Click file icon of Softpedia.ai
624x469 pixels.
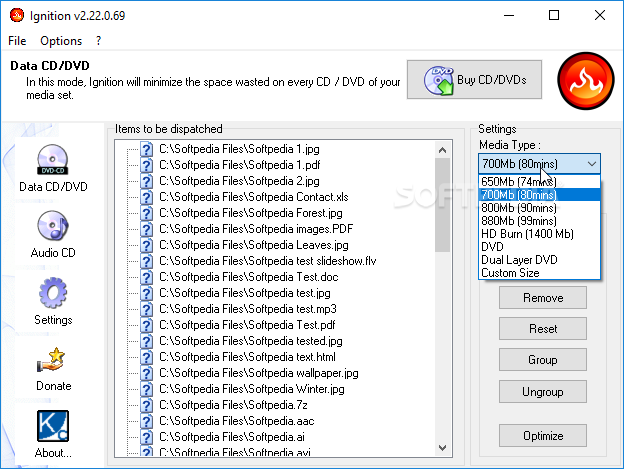click(146, 437)
